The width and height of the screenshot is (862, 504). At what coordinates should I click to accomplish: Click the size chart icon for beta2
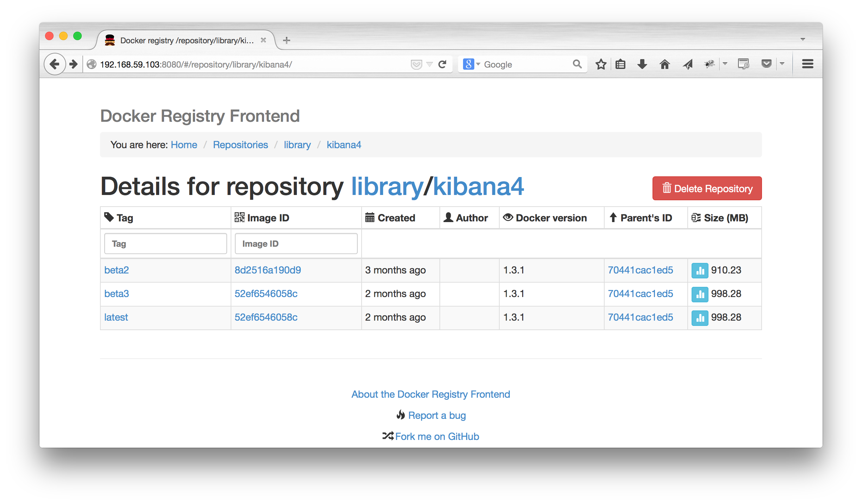point(699,270)
